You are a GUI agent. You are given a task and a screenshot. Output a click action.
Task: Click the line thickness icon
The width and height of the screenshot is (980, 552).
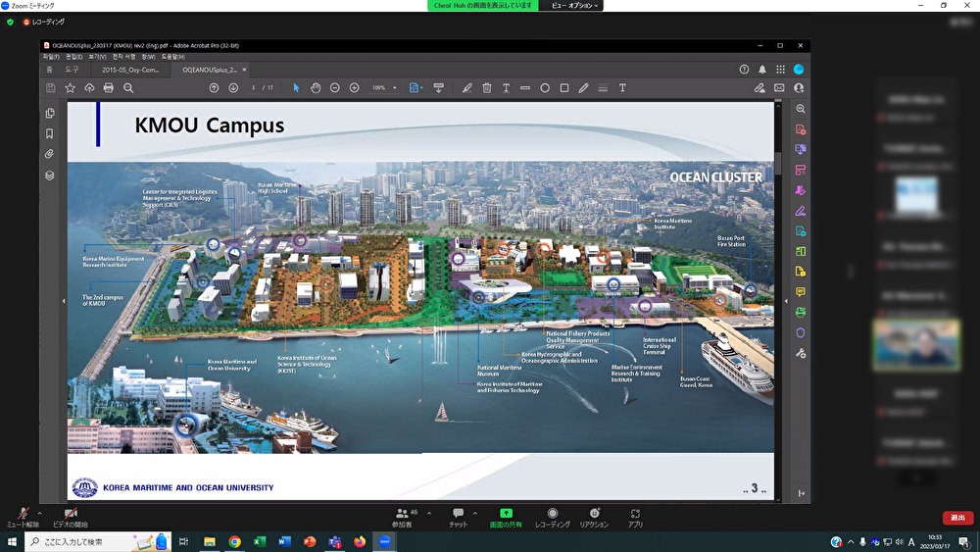click(x=603, y=88)
